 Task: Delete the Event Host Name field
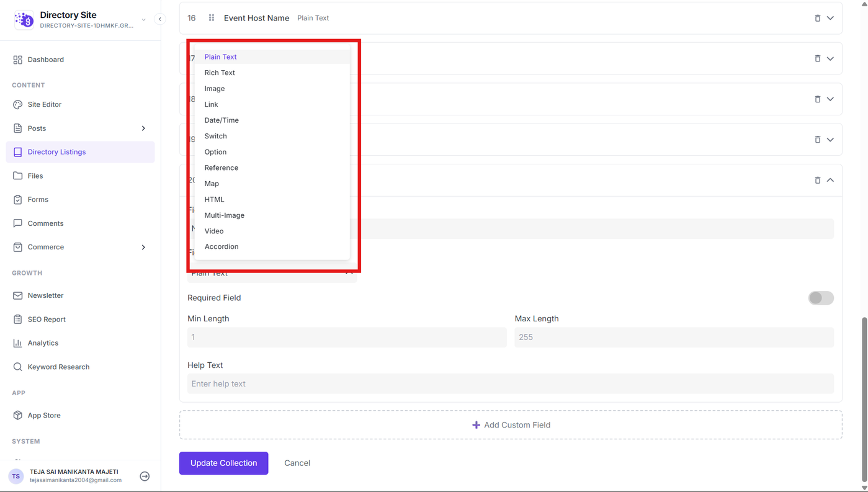point(817,18)
